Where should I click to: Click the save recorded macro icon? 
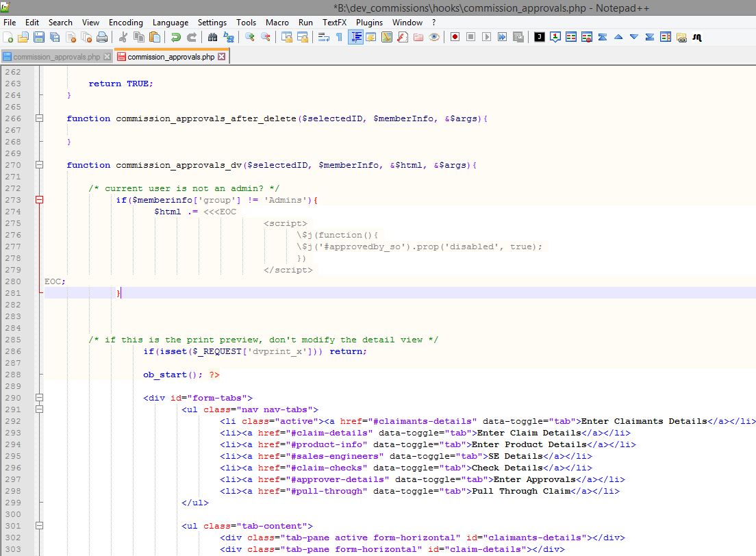coord(518,37)
